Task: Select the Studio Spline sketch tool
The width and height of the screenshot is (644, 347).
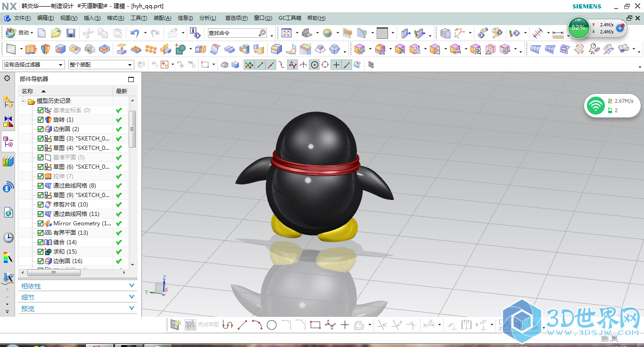Action: pos(330,325)
